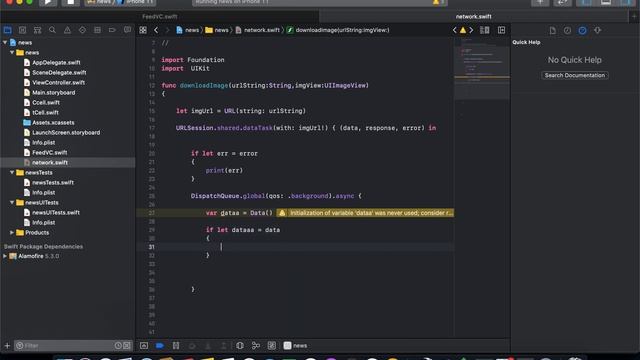Collapse the news group folder

click(12, 52)
